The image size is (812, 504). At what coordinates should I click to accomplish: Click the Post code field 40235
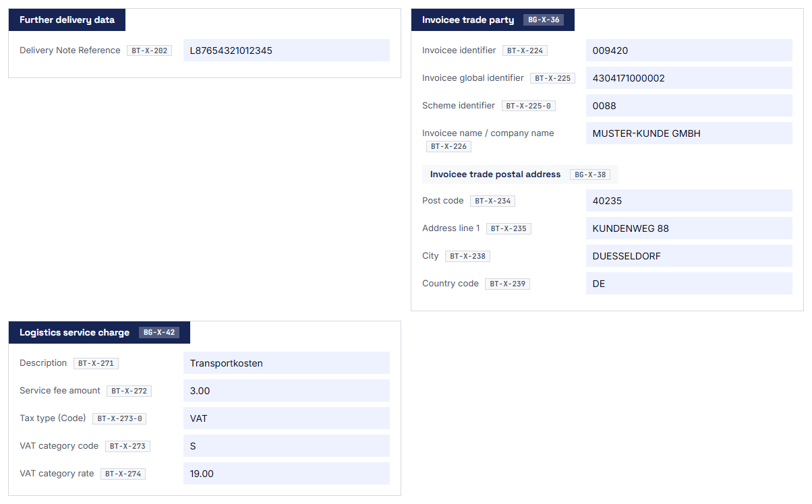(689, 201)
